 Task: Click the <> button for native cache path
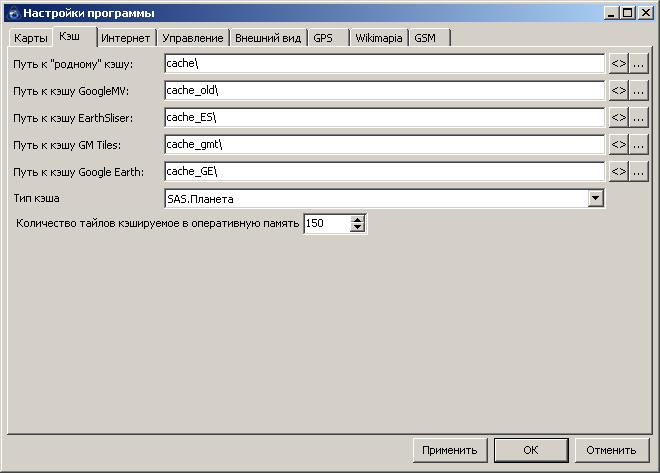click(x=618, y=64)
